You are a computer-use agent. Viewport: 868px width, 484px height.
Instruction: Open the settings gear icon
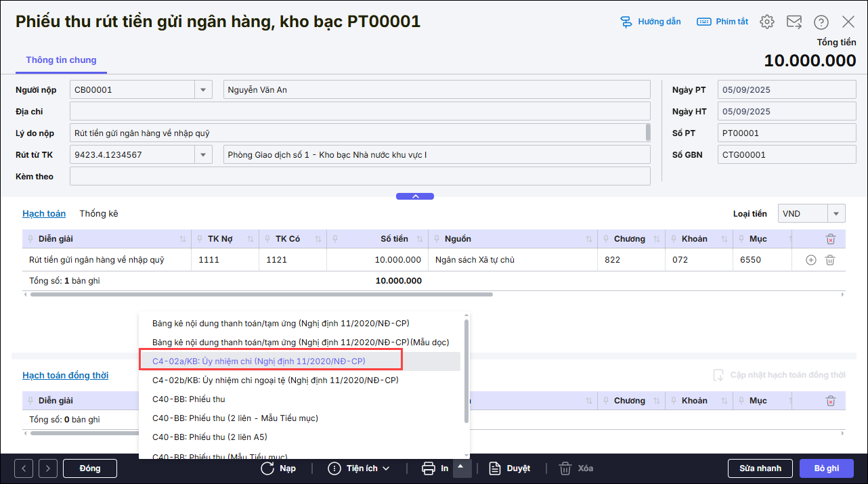[x=766, y=22]
